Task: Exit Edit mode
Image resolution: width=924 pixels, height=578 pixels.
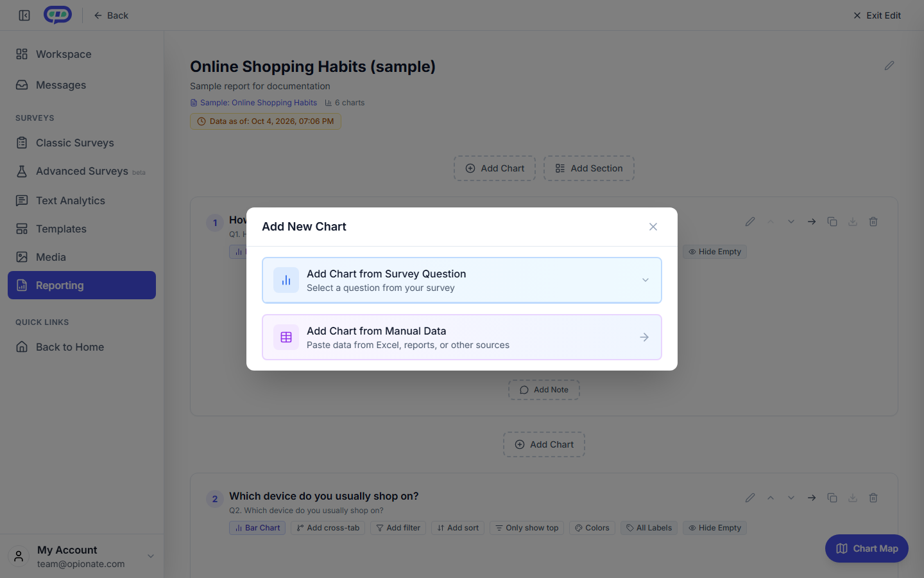Action: tap(877, 15)
